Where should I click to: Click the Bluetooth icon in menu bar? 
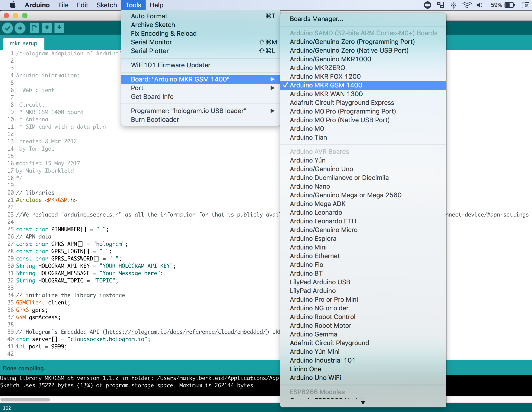[x=453, y=5]
